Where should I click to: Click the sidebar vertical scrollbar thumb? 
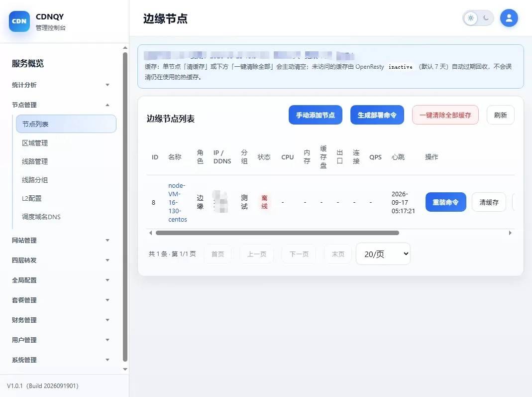click(125, 207)
